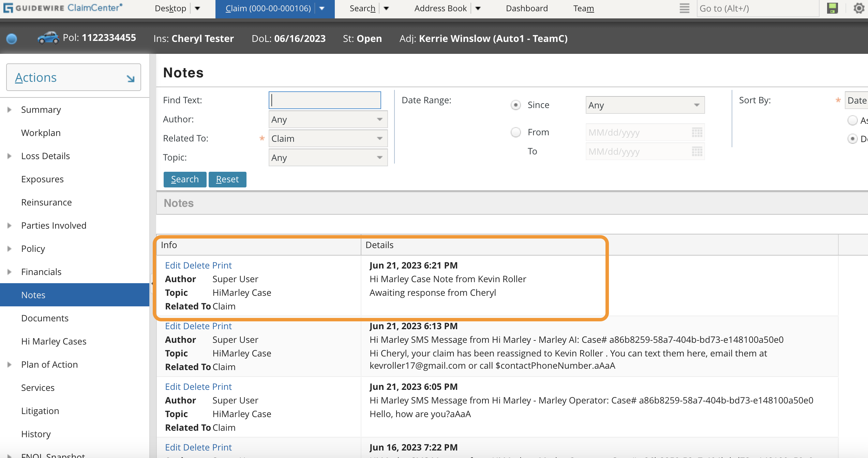This screenshot has width=868, height=458.
Task: Click the save (floppy disk) icon
Action: [x=832, y=8]
